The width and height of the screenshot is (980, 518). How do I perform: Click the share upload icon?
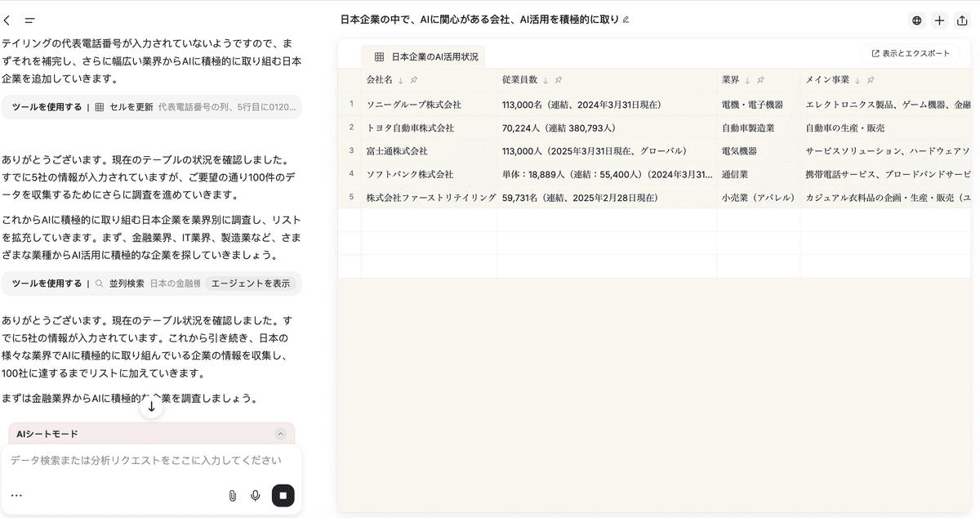pyautogui.click(x=962, y=20)
